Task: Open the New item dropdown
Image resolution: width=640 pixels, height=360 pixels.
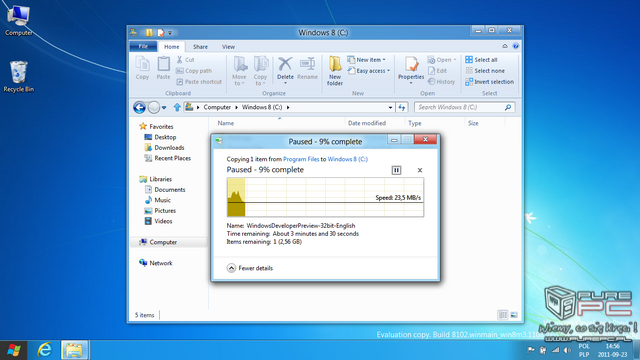Action: (367, 60)
